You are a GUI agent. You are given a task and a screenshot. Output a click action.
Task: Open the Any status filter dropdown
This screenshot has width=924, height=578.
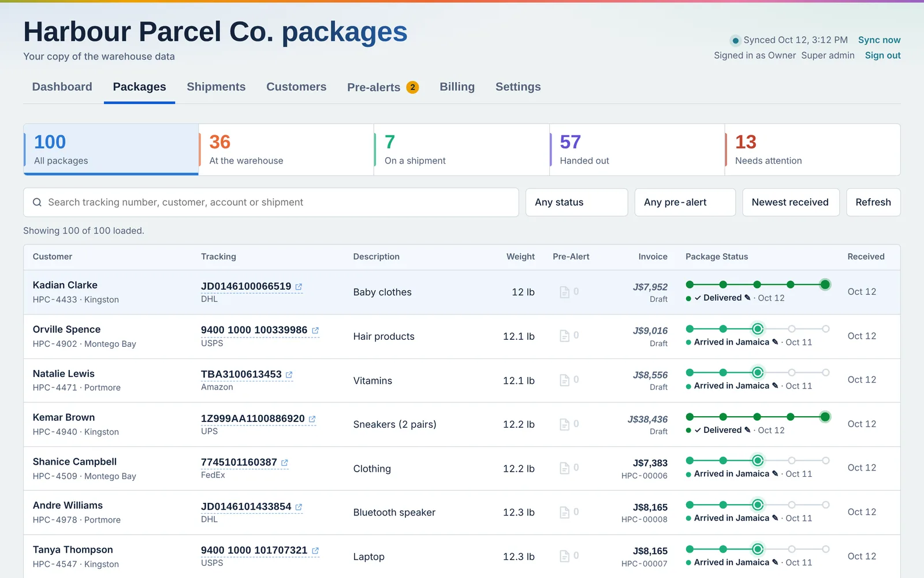click(576, 202)
